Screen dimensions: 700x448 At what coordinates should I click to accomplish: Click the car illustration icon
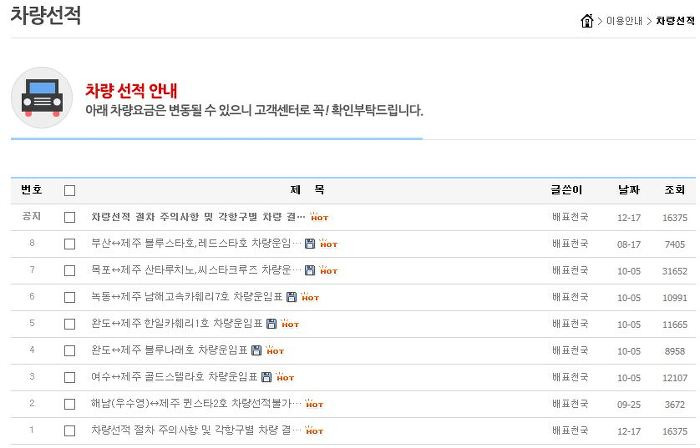click(42, 98)
